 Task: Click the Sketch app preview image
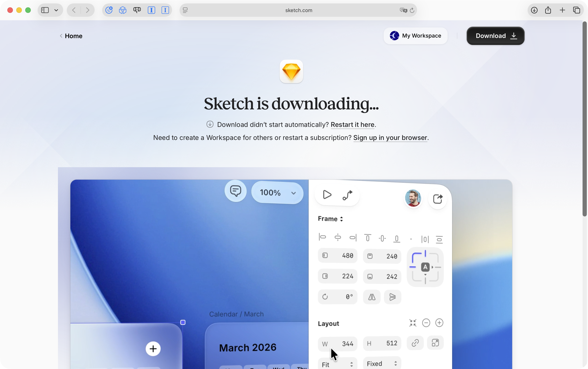coord(285,268)
